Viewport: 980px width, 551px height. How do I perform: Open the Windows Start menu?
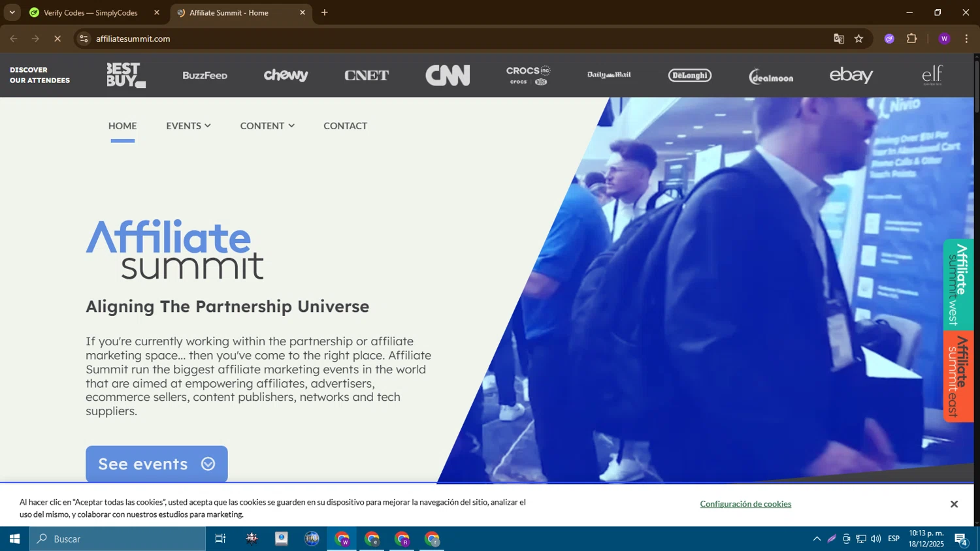[14, 539]
